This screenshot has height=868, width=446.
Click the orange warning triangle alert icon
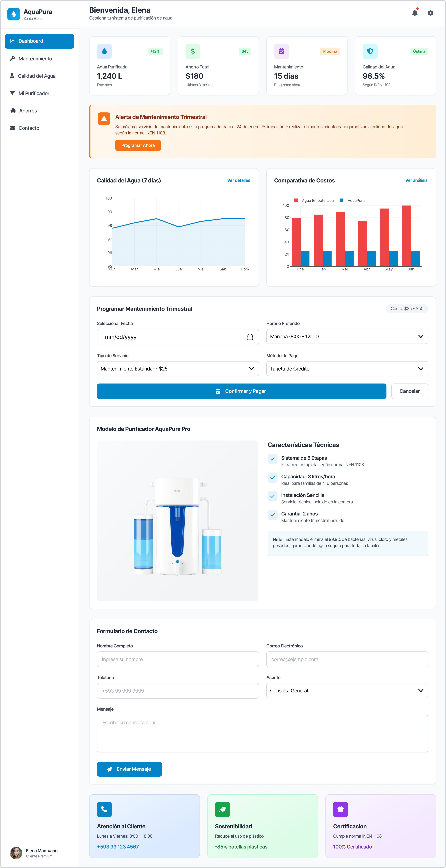point(104,119)
